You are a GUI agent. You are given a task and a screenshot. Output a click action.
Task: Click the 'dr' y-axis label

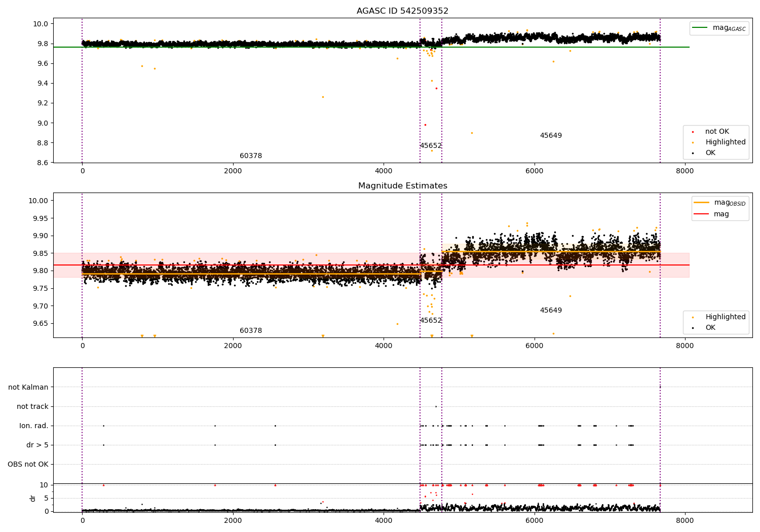[33, 498]
